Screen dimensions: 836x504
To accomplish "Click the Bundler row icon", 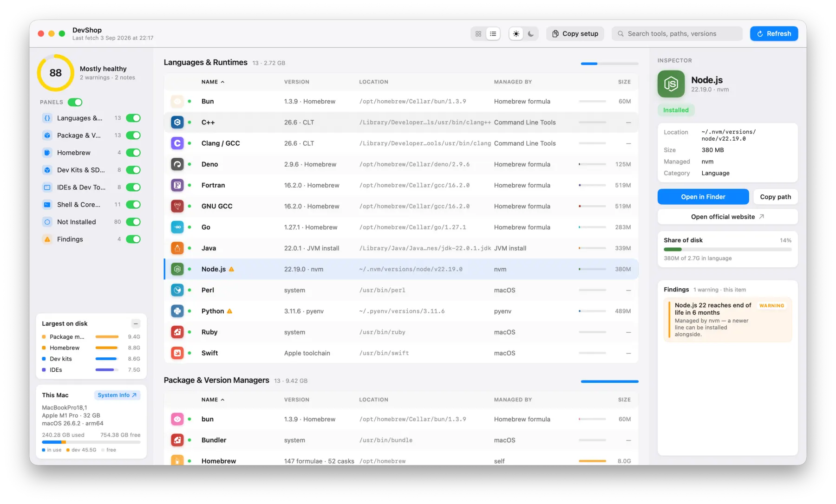I will 177,440.
